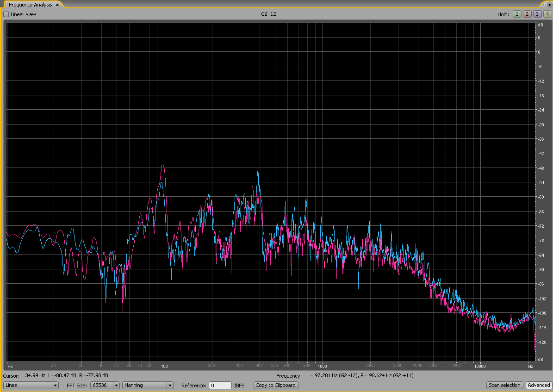
Task: Click the 'G2 -12' note label above the graph
Action: pos(269,14)
